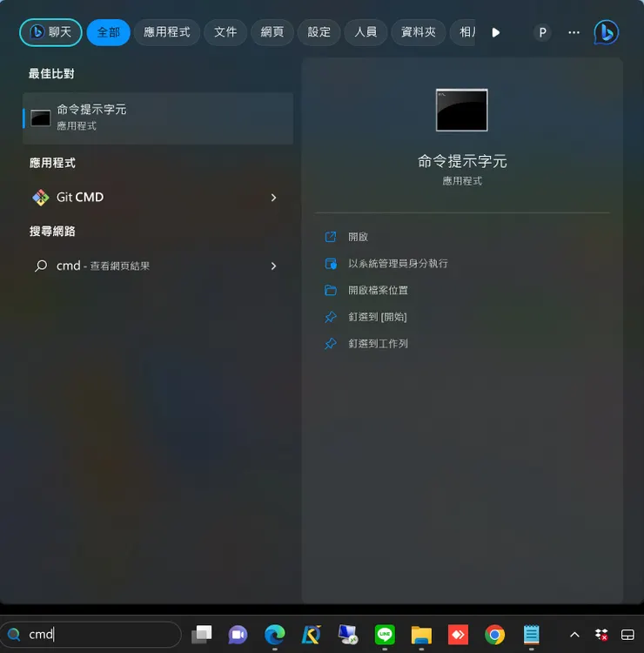Switch to the 應用程式 filter tab
The width and height of the screenshot is (644, 653).
click(166, 32)
